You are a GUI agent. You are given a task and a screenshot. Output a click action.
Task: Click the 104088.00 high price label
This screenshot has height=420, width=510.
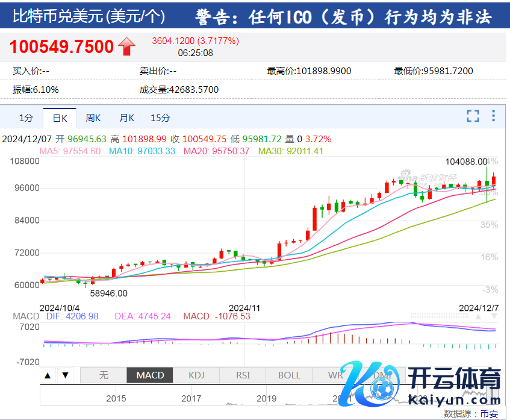tap(465, 161)
